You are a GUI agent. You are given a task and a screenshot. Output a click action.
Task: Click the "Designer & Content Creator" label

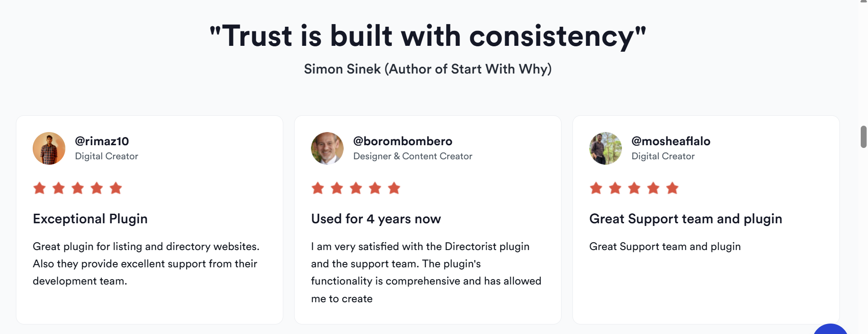pos(413,156)
